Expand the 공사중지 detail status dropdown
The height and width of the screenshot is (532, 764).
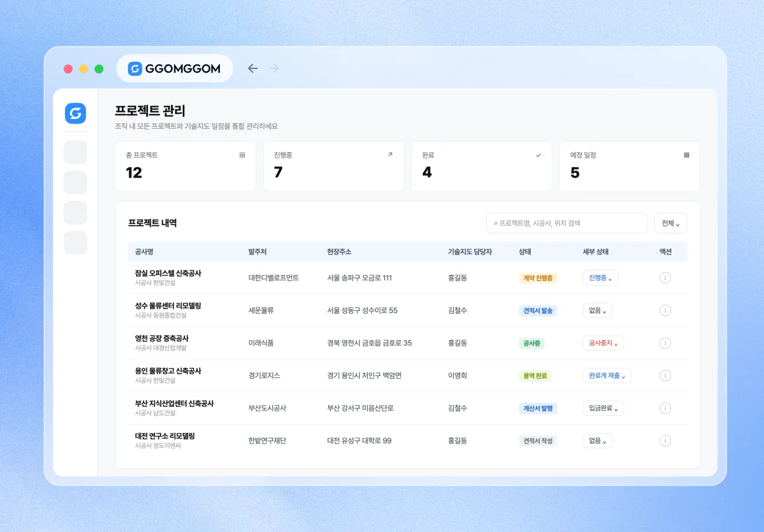[x=603, y=343]
